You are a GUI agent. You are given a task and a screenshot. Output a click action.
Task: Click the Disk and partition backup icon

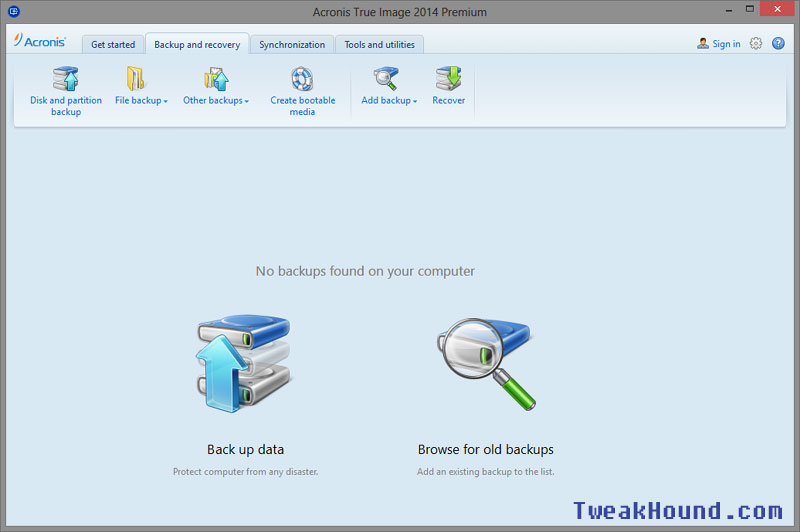[66, 79]
